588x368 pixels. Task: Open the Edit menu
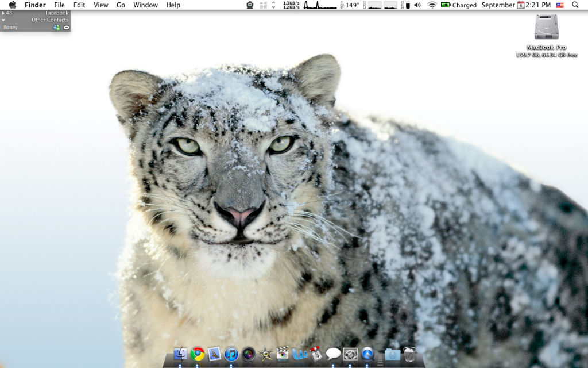(x=79, y=5)
